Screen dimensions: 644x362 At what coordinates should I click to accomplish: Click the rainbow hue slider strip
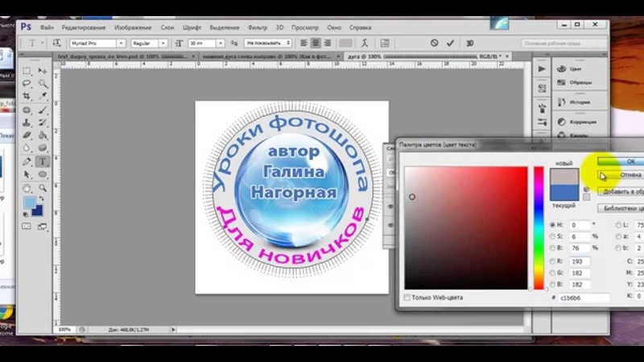[x=539, y=228]
